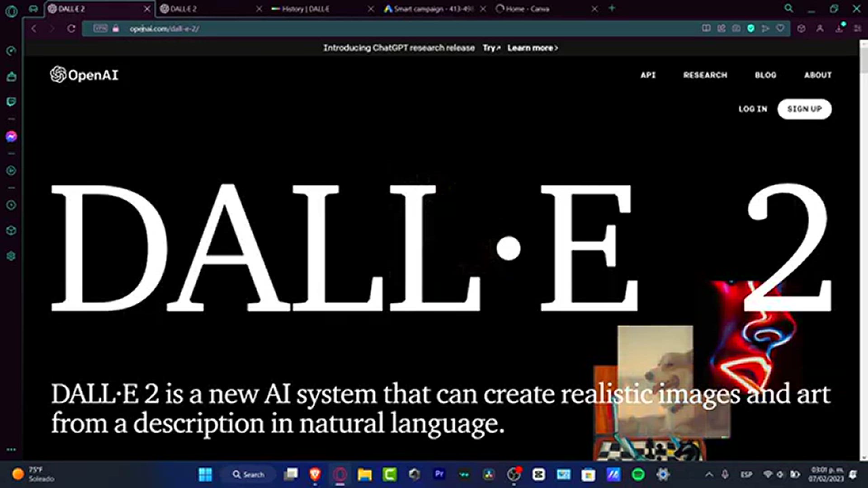
Task: Click the OpenAI logo
Action: tap(84, 75)
